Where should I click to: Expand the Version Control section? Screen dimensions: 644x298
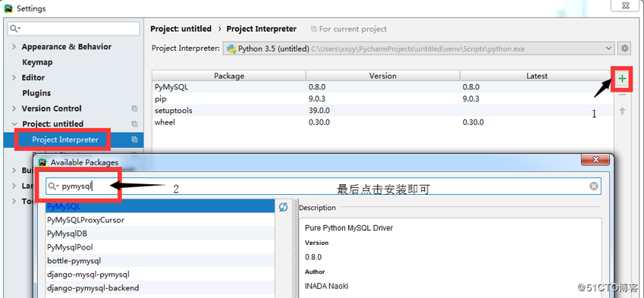14,108
